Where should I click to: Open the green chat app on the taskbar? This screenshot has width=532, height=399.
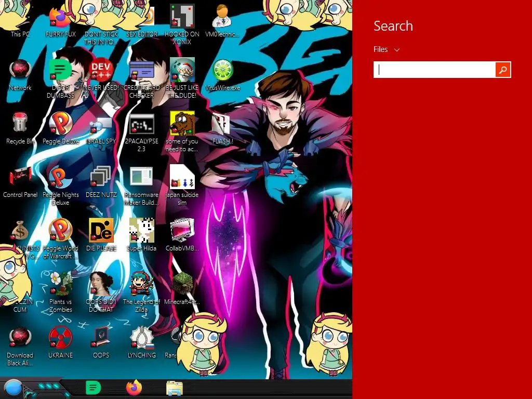(94, 388)
